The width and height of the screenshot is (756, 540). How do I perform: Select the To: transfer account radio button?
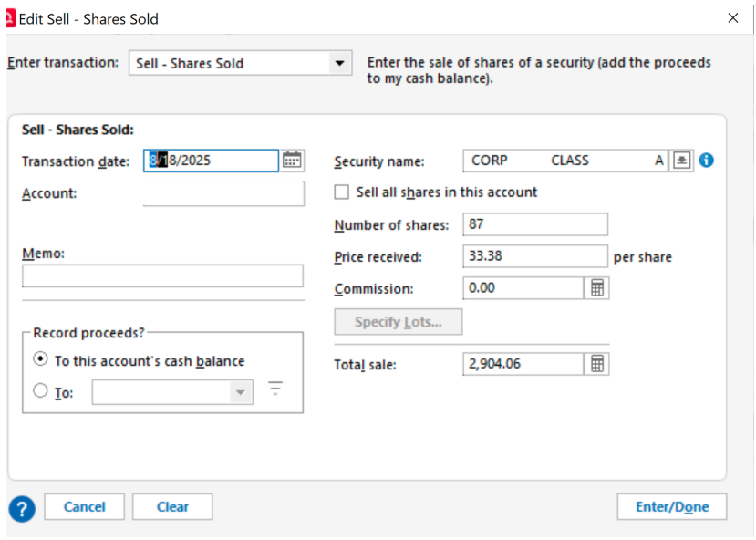point(40,391)
